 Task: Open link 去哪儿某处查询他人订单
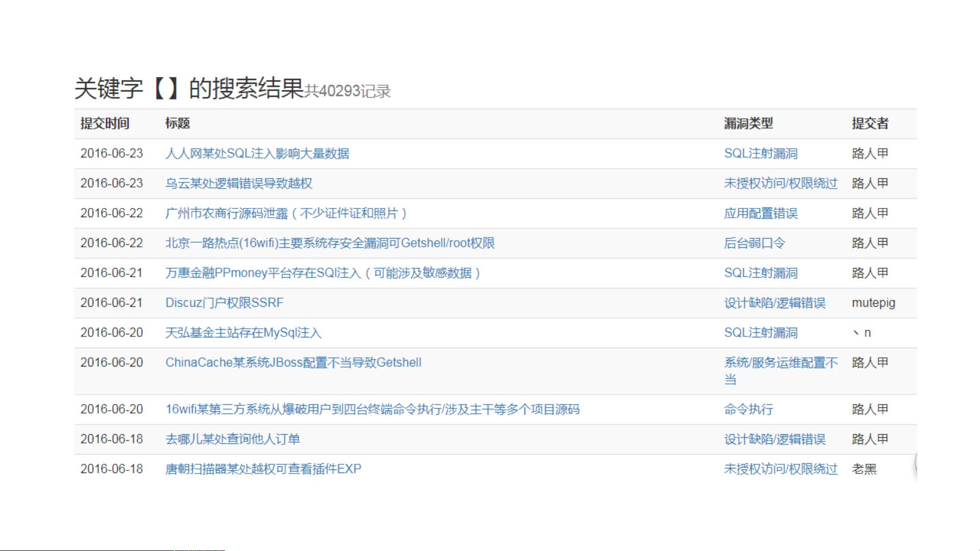[x=233, y=439]
